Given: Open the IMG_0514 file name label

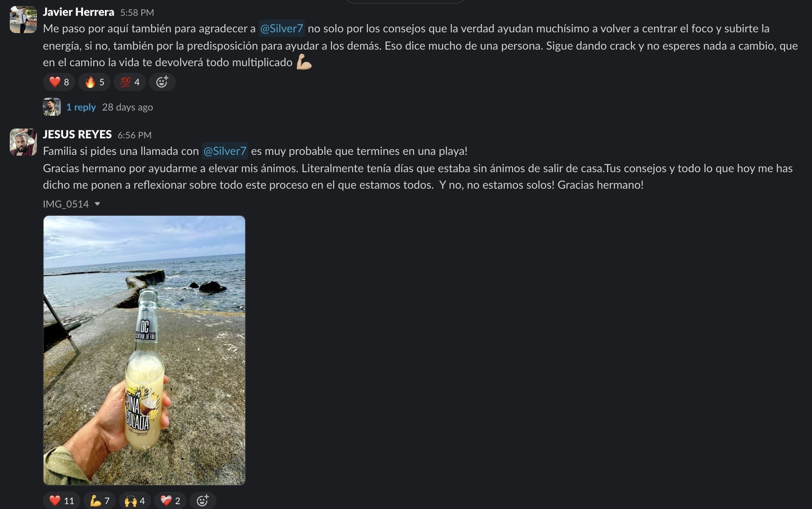Looking at the screenshot, I should (66, 204).
